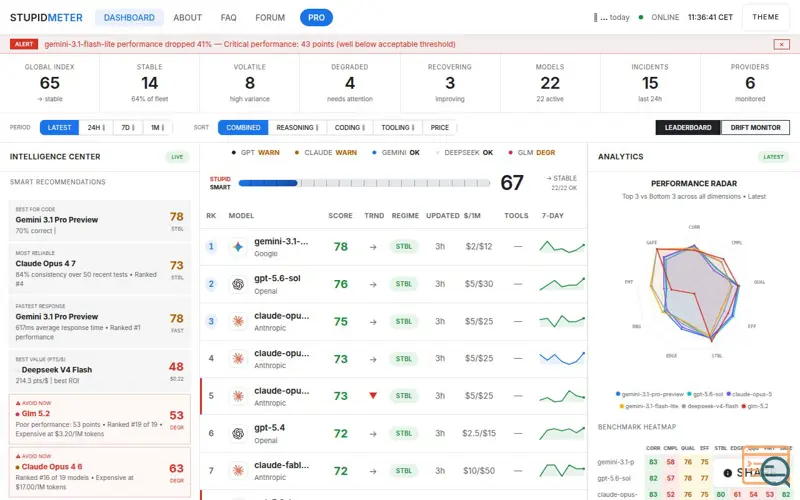Sort leaderboard by REASONING
800x500 pixels.
297,128
